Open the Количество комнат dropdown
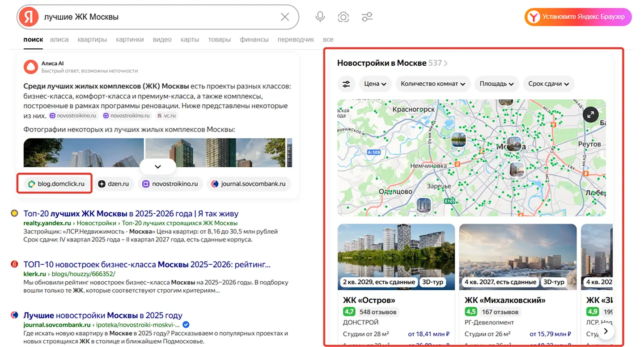 433,84
